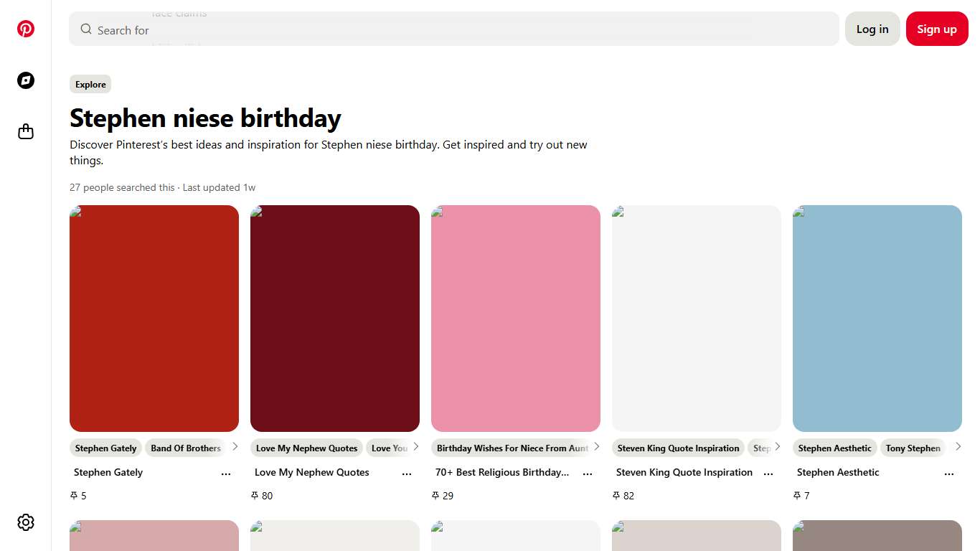Expand more tags after Love You chip

415,447
